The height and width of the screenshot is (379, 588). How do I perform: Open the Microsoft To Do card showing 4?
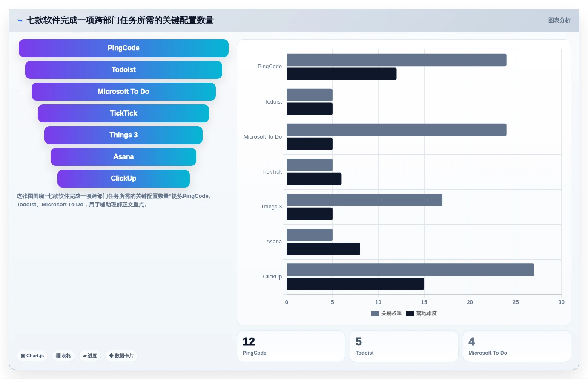517,346
